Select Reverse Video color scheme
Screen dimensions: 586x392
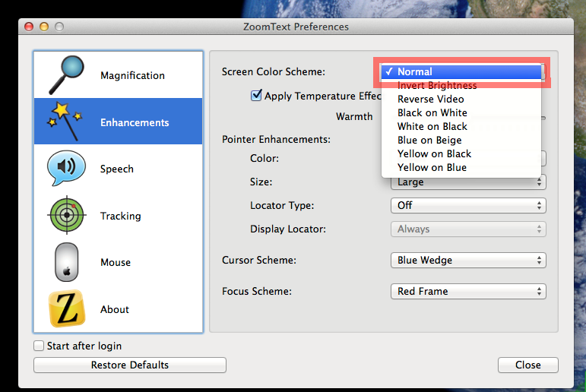[430, 99]
